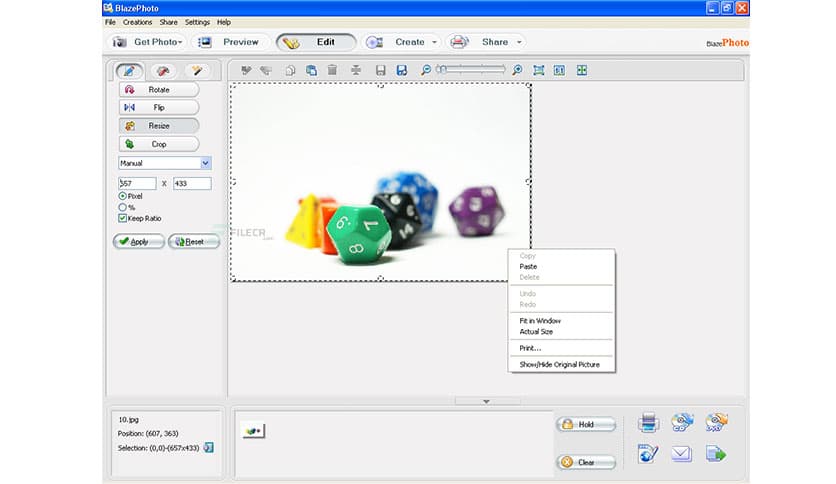Open the Settings menu

tap(197, 22)
